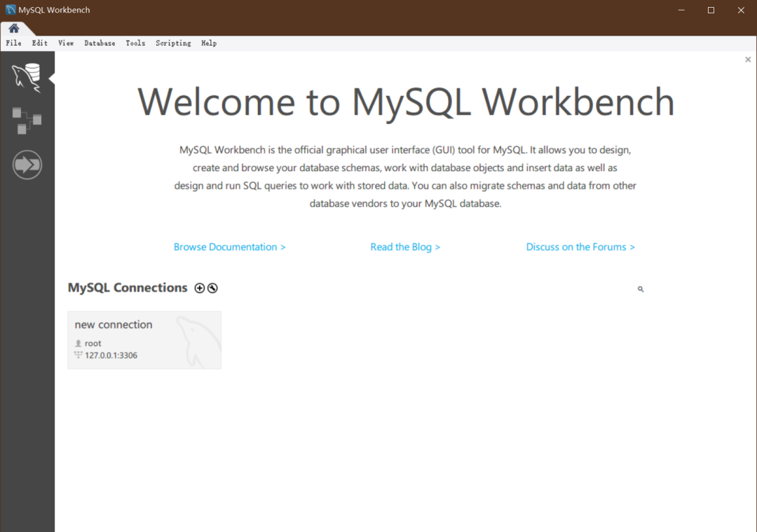Open the Tools menu
757x532 pixels.
(x=135, y=43)
